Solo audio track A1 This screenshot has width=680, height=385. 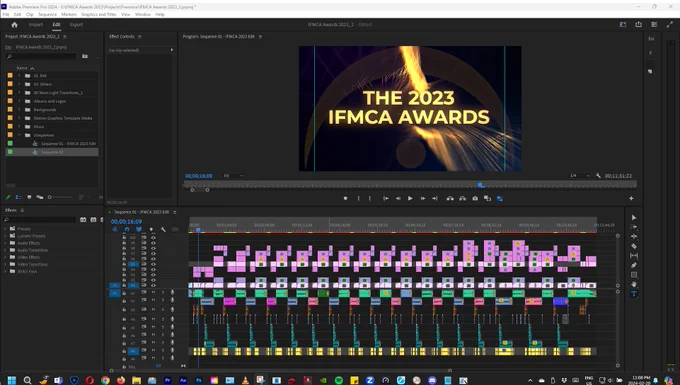click(163, 293)
